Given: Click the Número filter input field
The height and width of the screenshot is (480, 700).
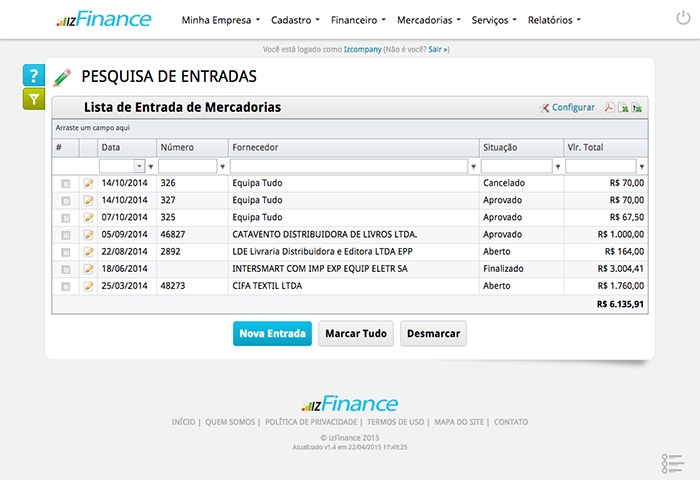Looking at the screenshot, I should point(188,167).
